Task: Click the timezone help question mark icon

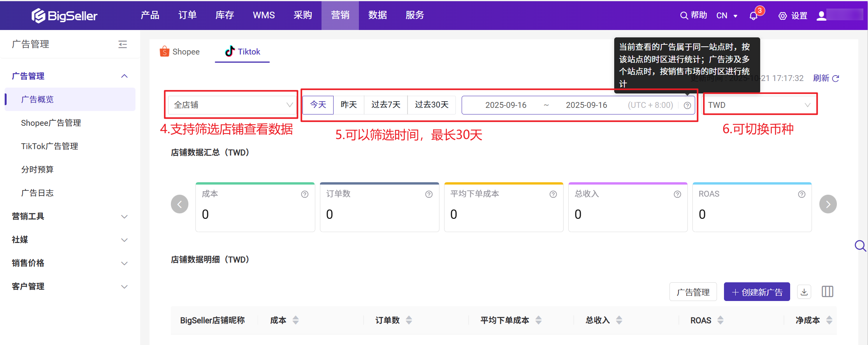Action: pyautogui.click(x=687, y=106)
